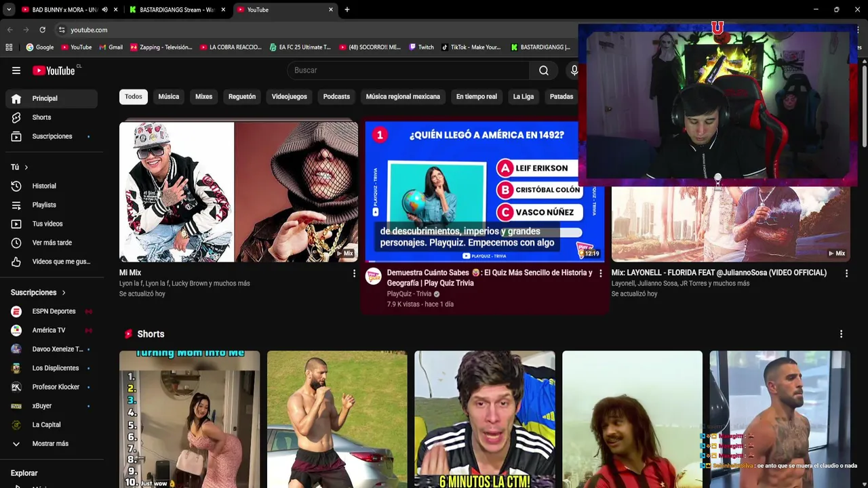The image size is (868, 488).
Task: Expand the Suscripciones section header
Action: pos(39,293)
